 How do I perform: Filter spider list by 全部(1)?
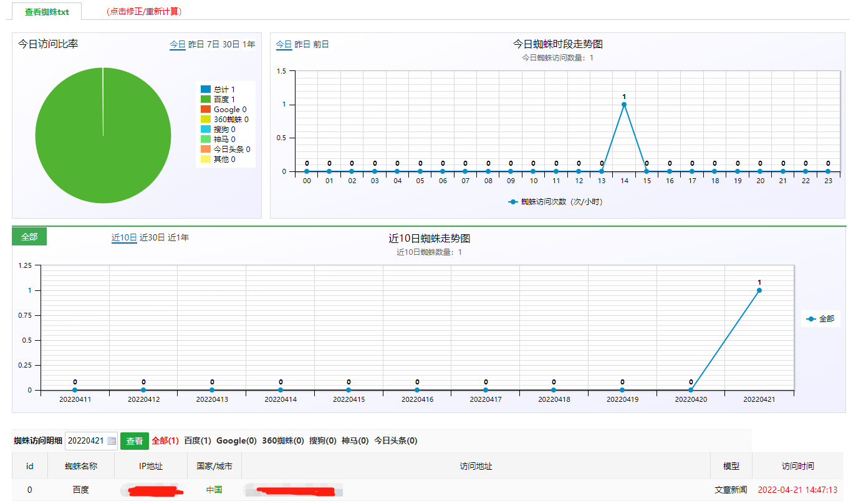click(165, 441)
